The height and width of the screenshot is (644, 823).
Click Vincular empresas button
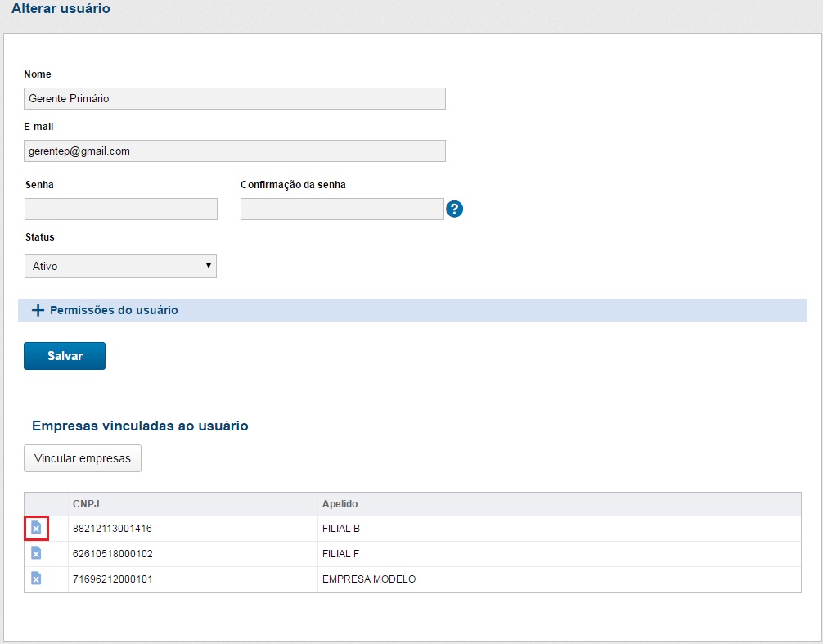(x=83, y=458)
